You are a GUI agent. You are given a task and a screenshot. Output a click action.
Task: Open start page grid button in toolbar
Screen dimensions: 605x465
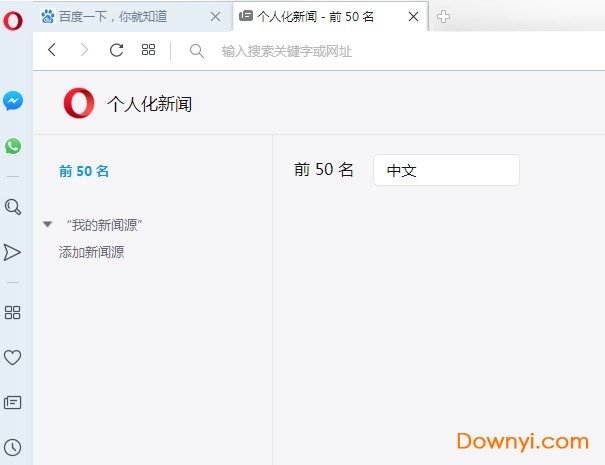coord(148,50)
